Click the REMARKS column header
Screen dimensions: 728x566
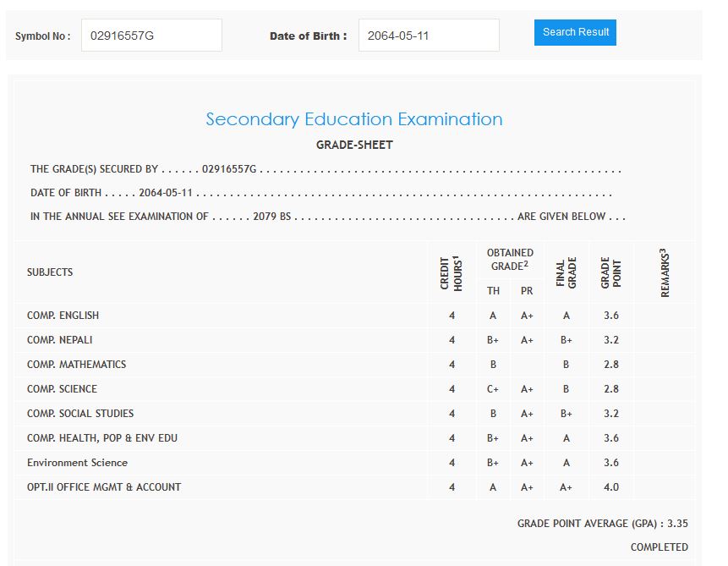click(x=665, y=273)
